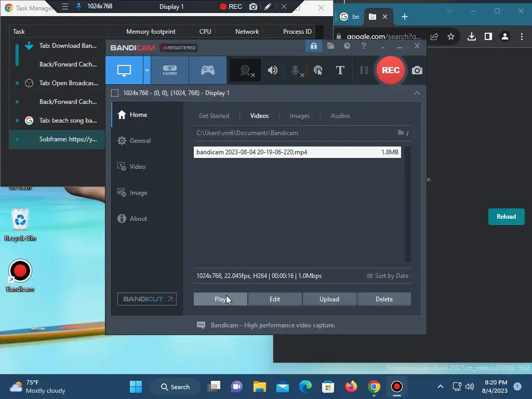This screenshot has height=399, width=532.
Task: Sort Task Manager by Network column
Action: click(x=247, y=32)
